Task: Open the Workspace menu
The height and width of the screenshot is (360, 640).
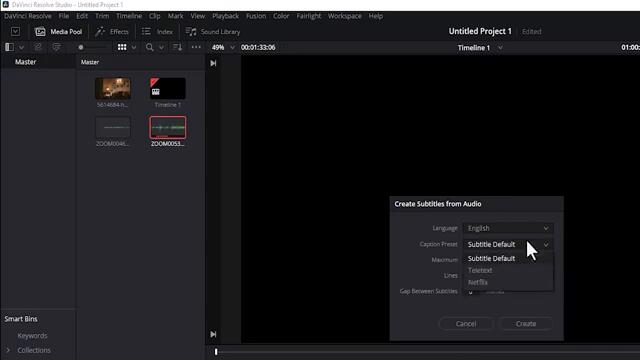Action: click(x=344, y=16)
